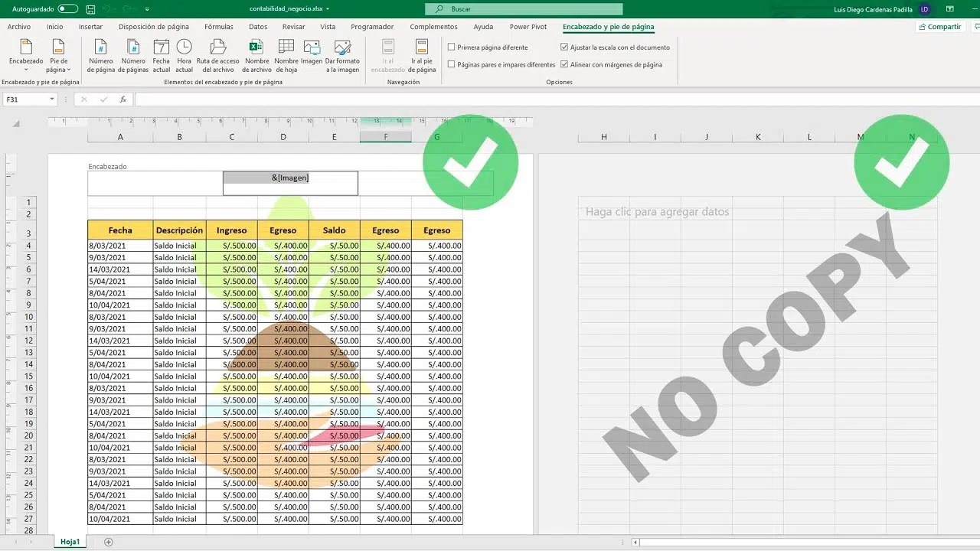
Task: Click the &[Imagen] center header box
Action: 290,183
